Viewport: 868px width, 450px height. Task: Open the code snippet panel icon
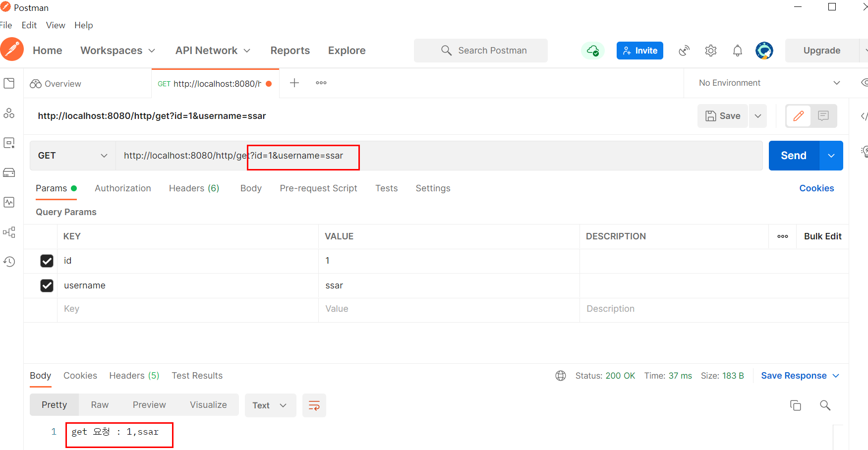tap(864, 116)
